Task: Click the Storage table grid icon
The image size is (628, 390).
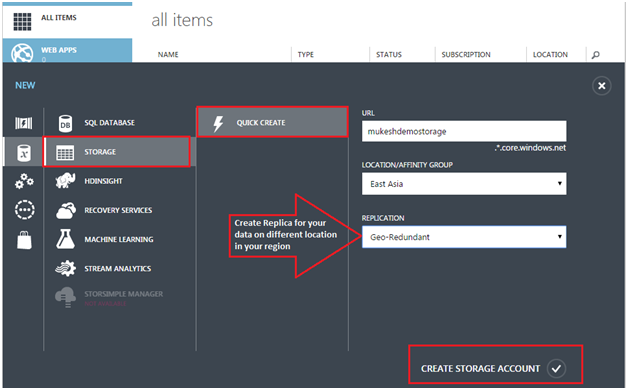Action: [65, 153]
